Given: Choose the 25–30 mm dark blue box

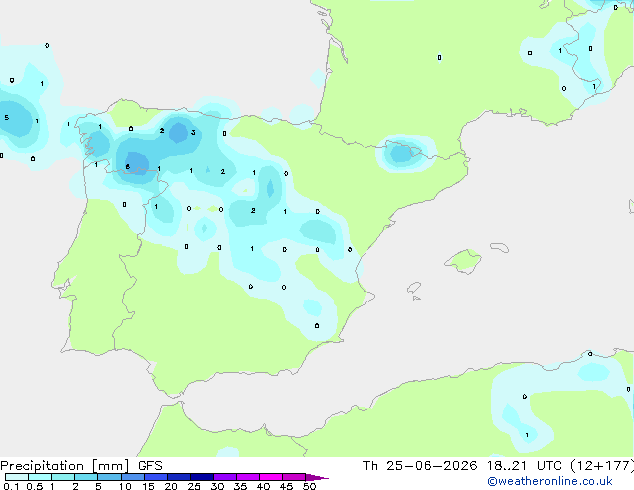Looking at the screenshot, I should click(201, 477).
